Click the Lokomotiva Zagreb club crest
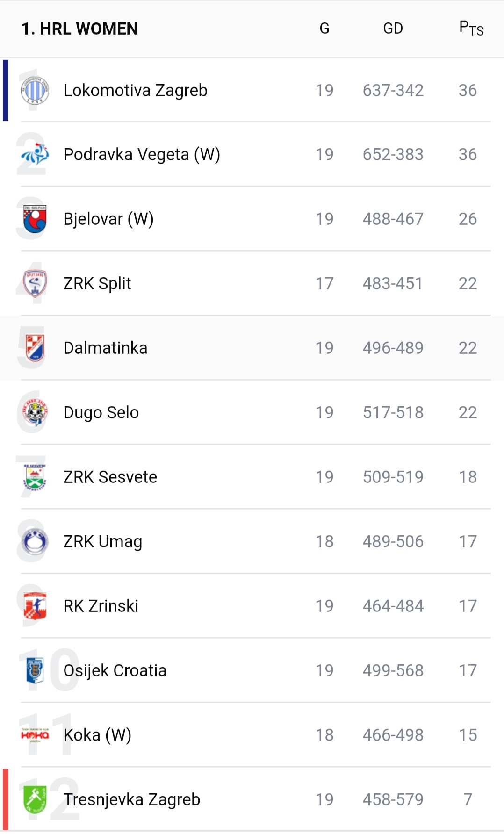 (x=35, y=90)
